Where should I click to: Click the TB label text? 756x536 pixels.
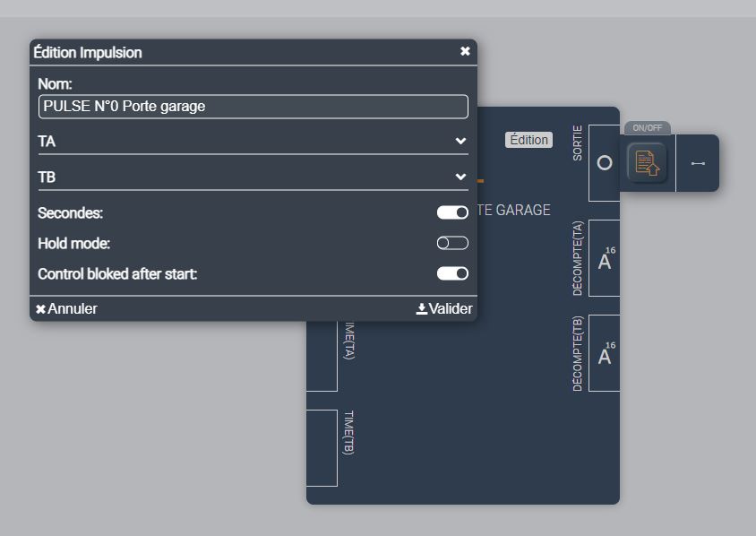pyautogui.click(x=47, y=177)
